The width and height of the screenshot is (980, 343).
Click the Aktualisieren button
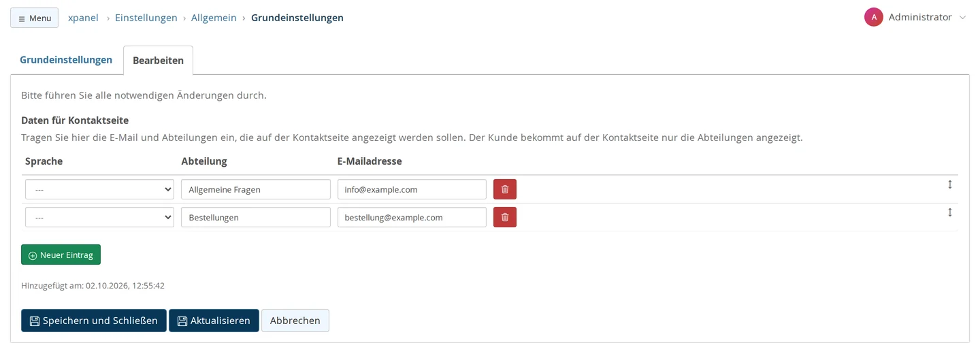click(x=214, y=321)
